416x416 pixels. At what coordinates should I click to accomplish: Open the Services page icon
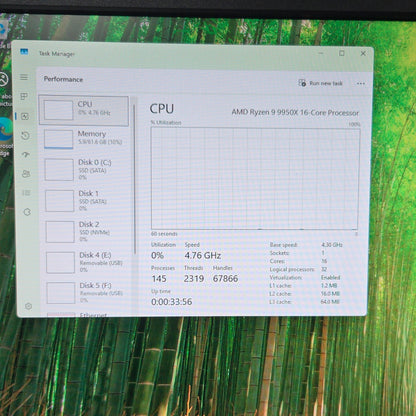[27, 212]
